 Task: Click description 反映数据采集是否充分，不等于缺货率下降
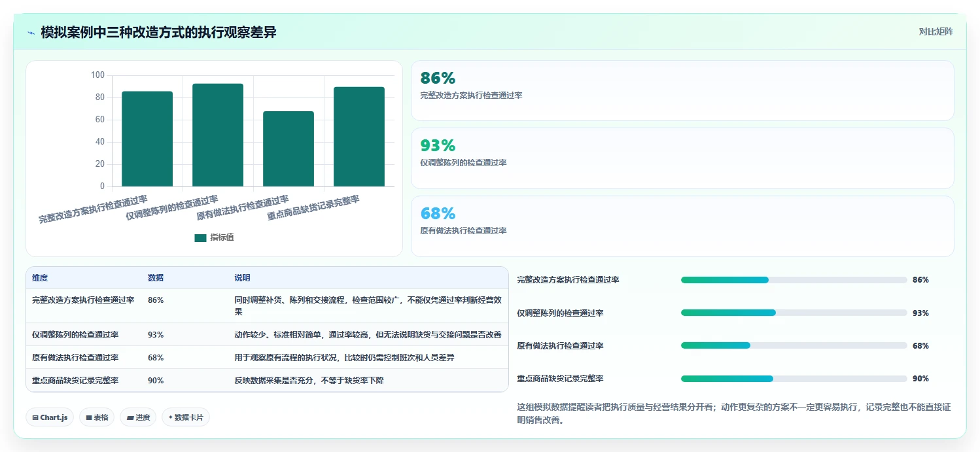(x=309, y=380)
